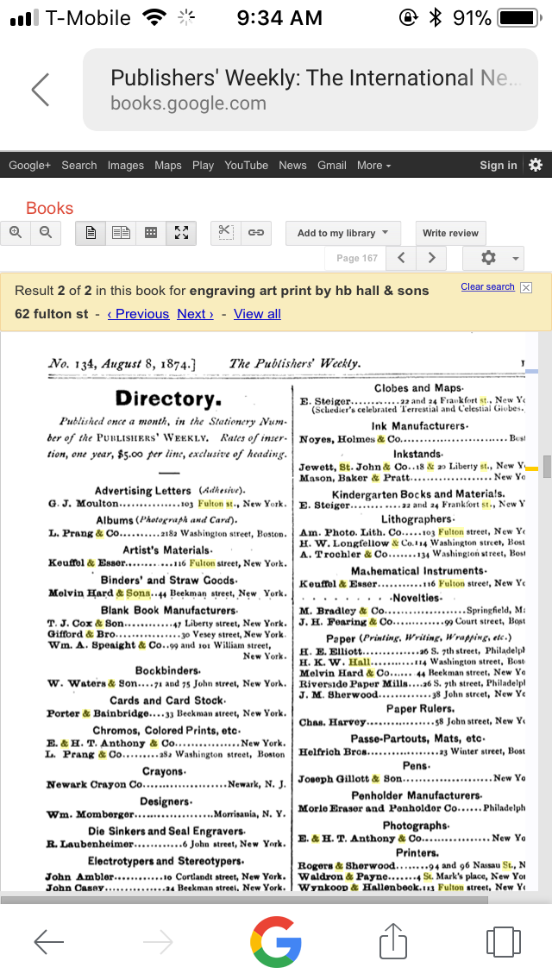Click Sign in at top right
552x980 pixels.
point(499,165)
